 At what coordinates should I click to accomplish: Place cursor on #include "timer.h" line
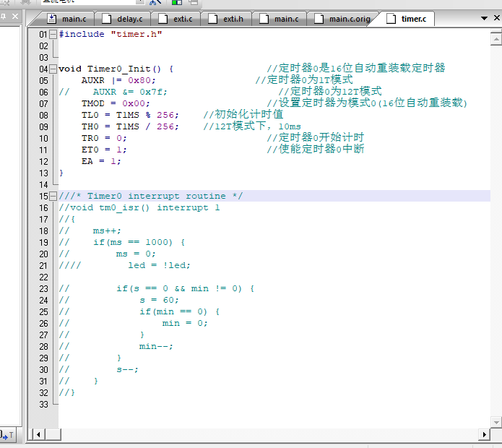[x=111, y=34]
